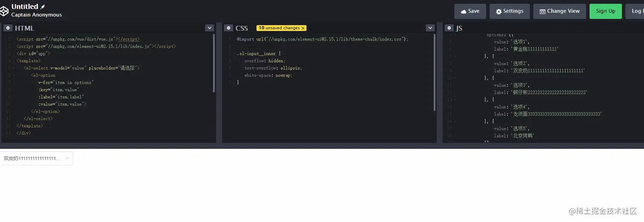
Task: Click the label starting with 双皮奶 in JS
Action: coord(540,71)
